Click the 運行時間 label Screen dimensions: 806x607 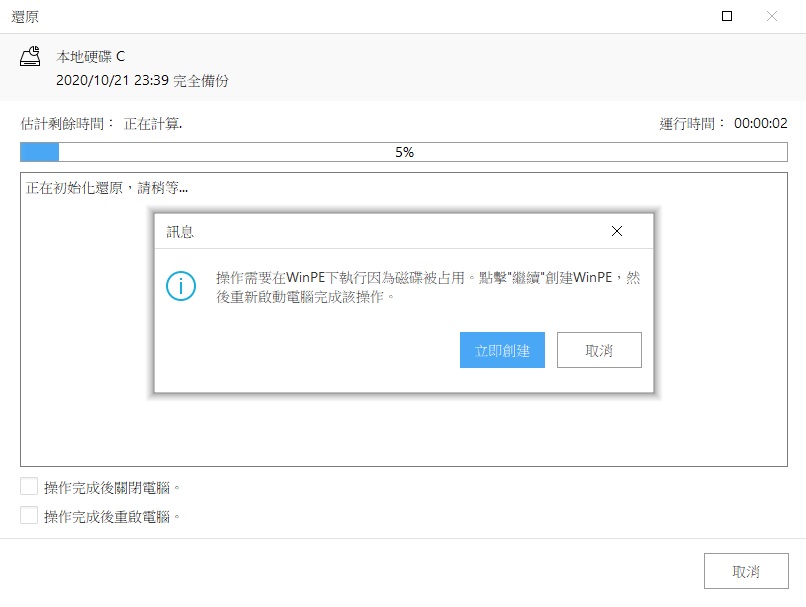(692, 124)
